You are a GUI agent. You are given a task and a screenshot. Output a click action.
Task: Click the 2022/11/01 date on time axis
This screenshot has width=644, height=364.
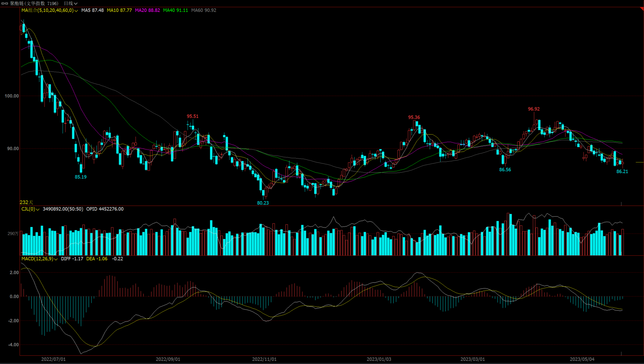[x=264, y=359]
